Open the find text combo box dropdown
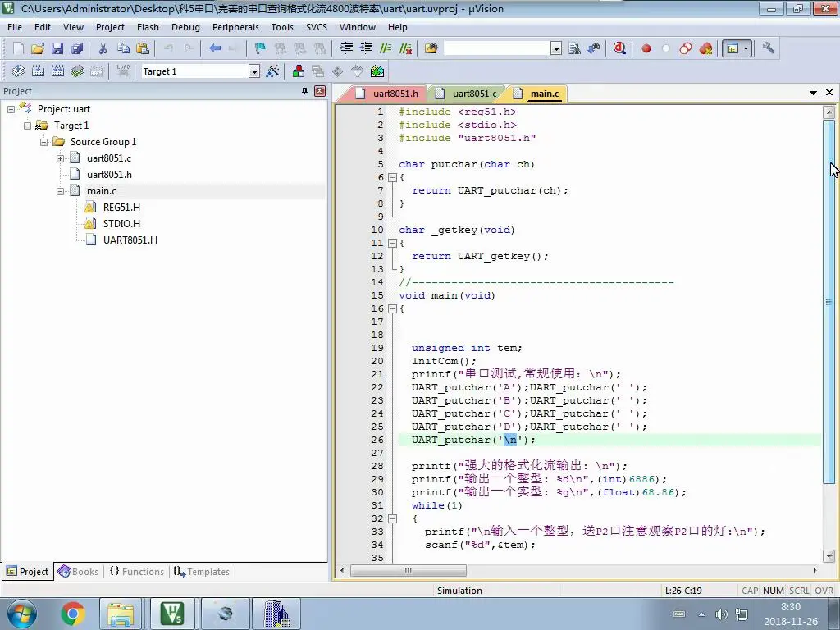Viewport: 840px width, 630px height. (x=556, y=48)
